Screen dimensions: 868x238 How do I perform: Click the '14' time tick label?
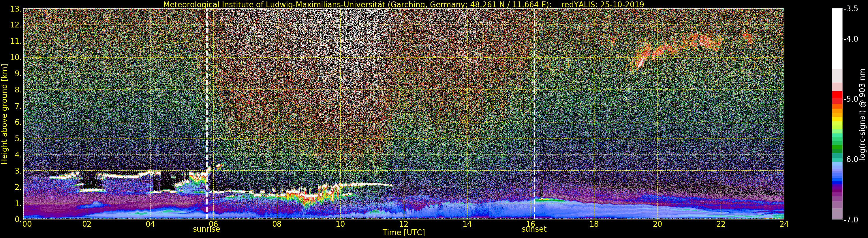tap(467, 224)
